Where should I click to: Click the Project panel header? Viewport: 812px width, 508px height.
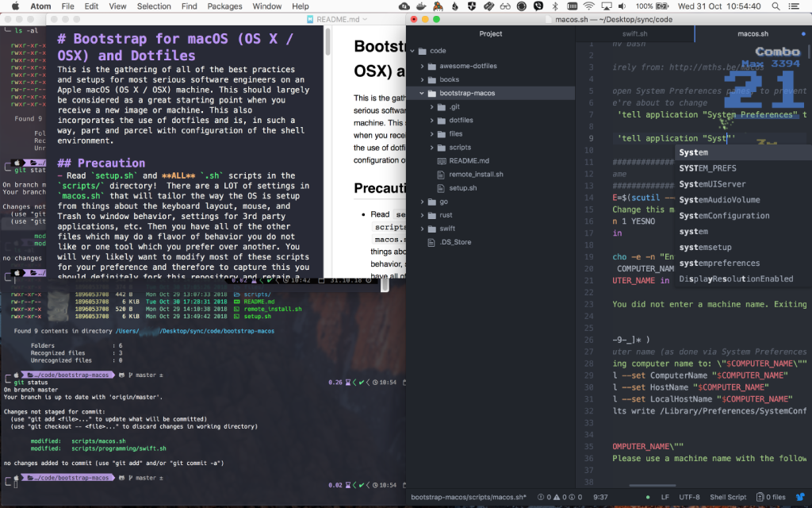490,33
